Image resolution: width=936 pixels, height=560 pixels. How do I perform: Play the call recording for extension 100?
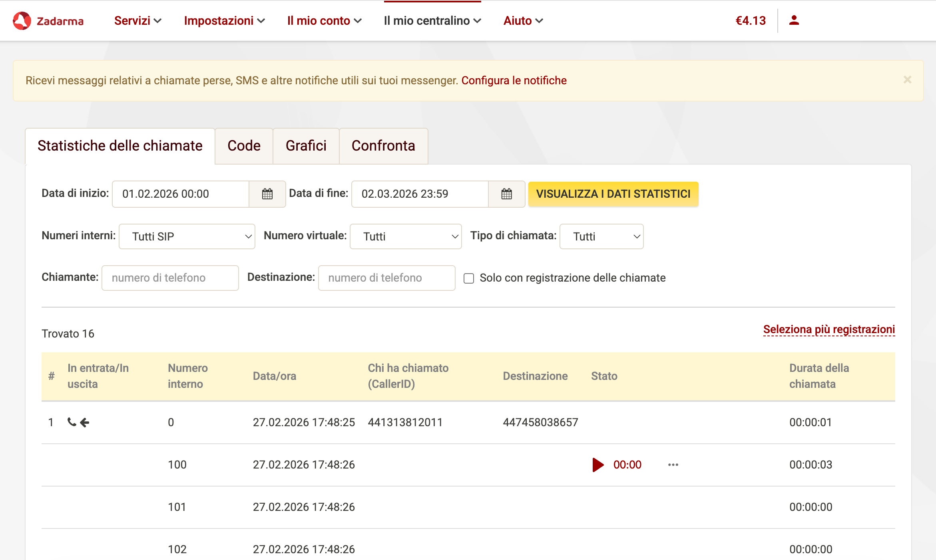(x=598, y=465)
